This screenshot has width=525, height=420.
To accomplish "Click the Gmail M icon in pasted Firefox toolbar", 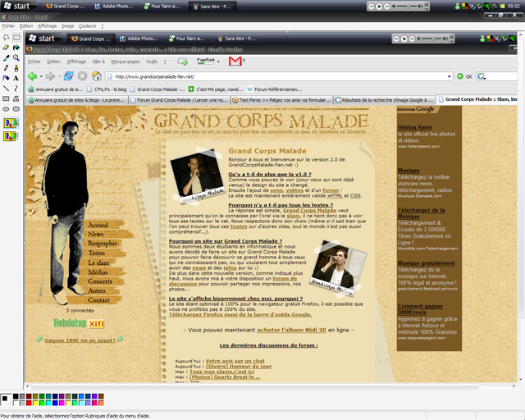I will point(235,62).
